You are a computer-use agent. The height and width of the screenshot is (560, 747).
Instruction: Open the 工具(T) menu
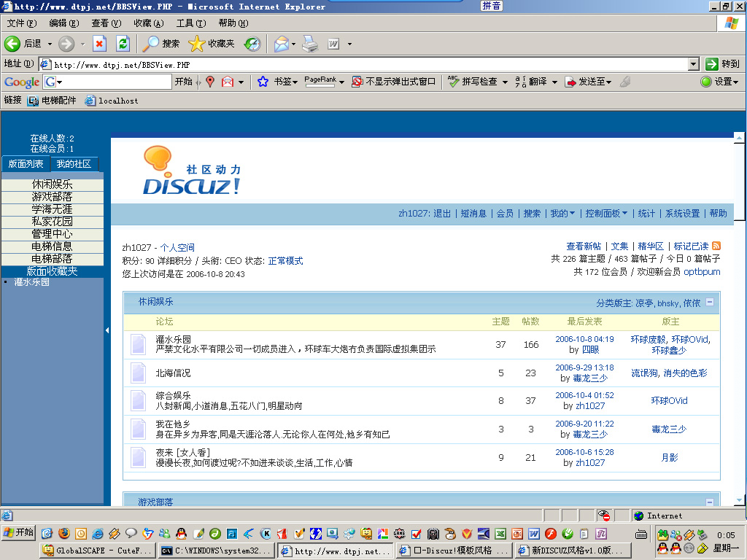coord(191,23)
